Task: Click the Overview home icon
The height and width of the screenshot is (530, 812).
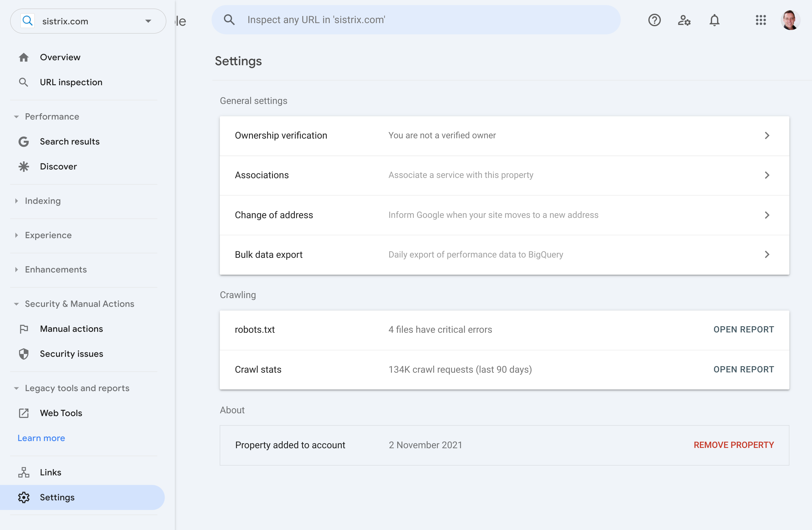Action: 23,57
